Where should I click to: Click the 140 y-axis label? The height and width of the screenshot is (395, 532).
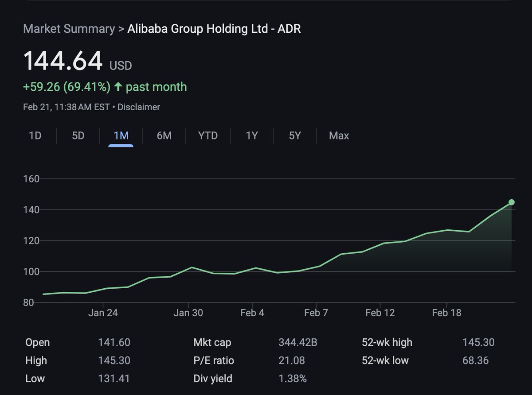click(31, 210)
